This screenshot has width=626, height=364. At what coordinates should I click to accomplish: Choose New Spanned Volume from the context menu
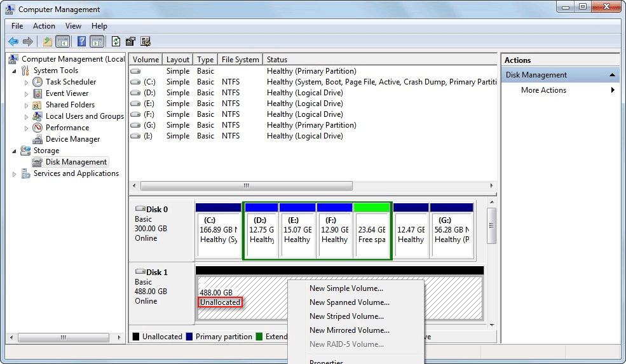(x=349, y=302)
